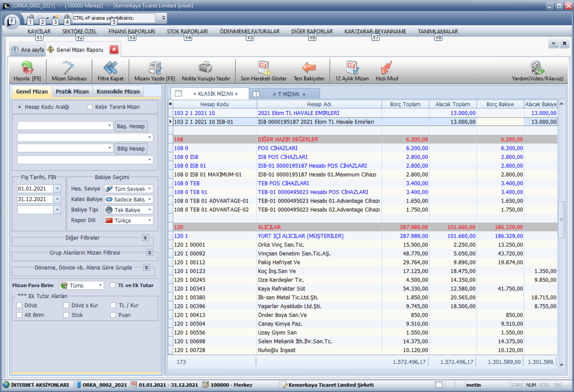Click the grid vertical scrollbar thumb
The width and height of the screenshot is (574, 392).
point(561,220)
